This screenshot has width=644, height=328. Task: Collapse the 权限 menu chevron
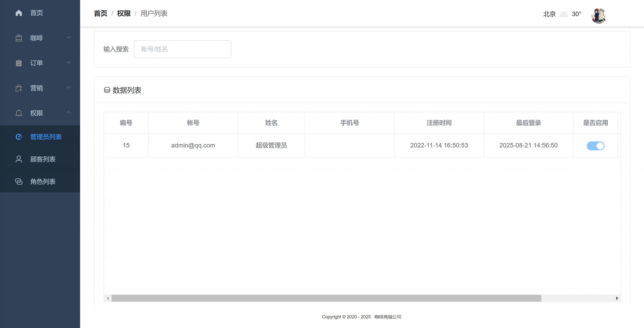pyautogui.click(x=68, y=113)
